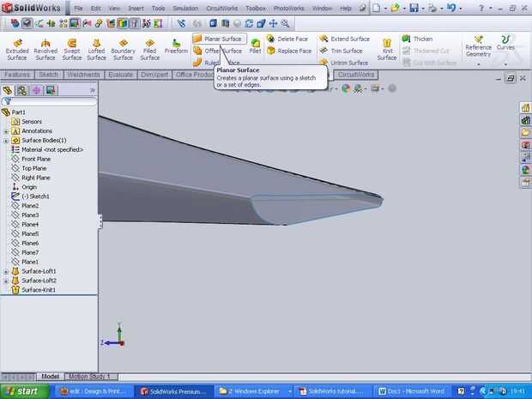Click the Save icon in title toolbar
The width and height of the screenshot is (532, 399).
(x=414, y=8)
